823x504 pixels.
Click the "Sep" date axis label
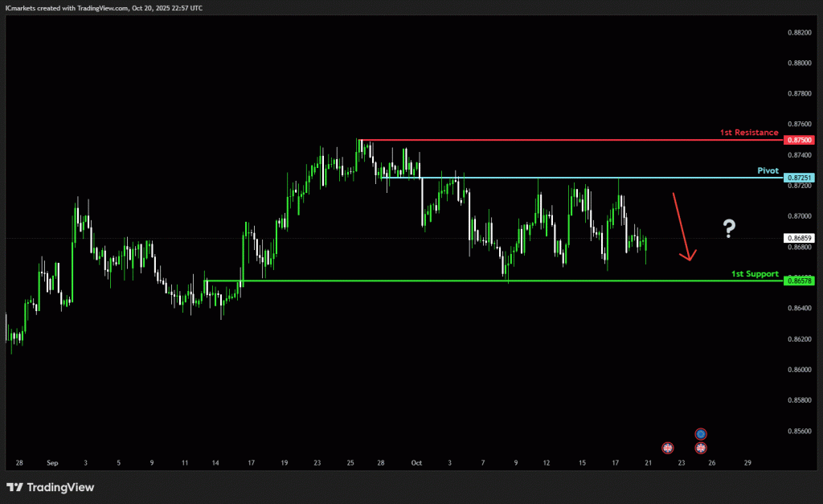52,463
